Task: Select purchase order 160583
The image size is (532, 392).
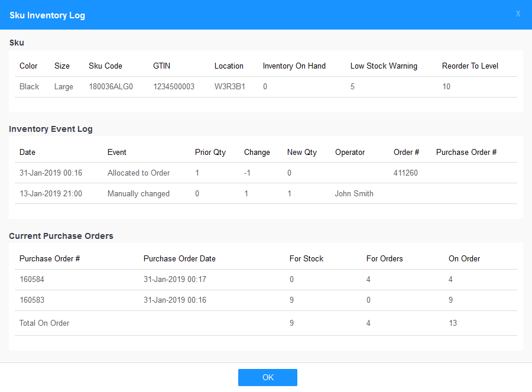Action: [x=32, y=300]
